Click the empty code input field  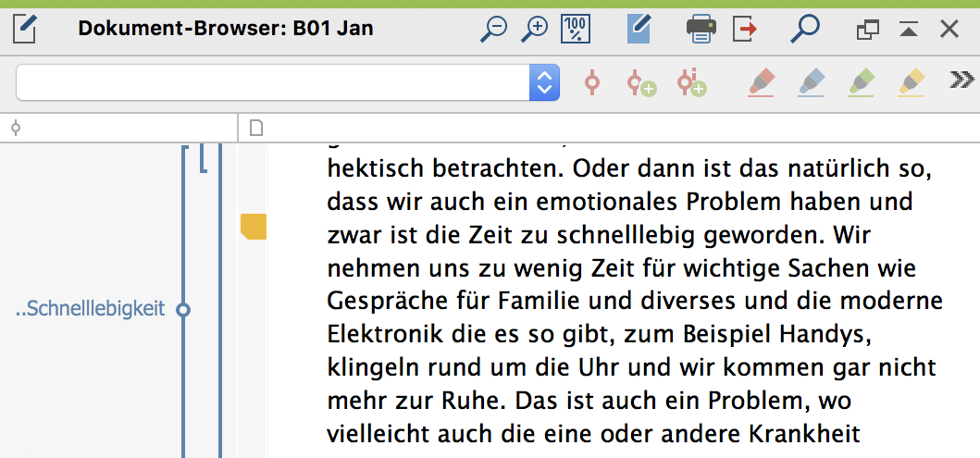(272, 81)
